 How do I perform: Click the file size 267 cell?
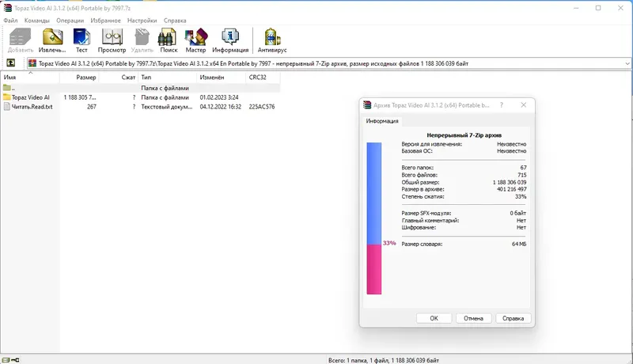pos(92,107)
